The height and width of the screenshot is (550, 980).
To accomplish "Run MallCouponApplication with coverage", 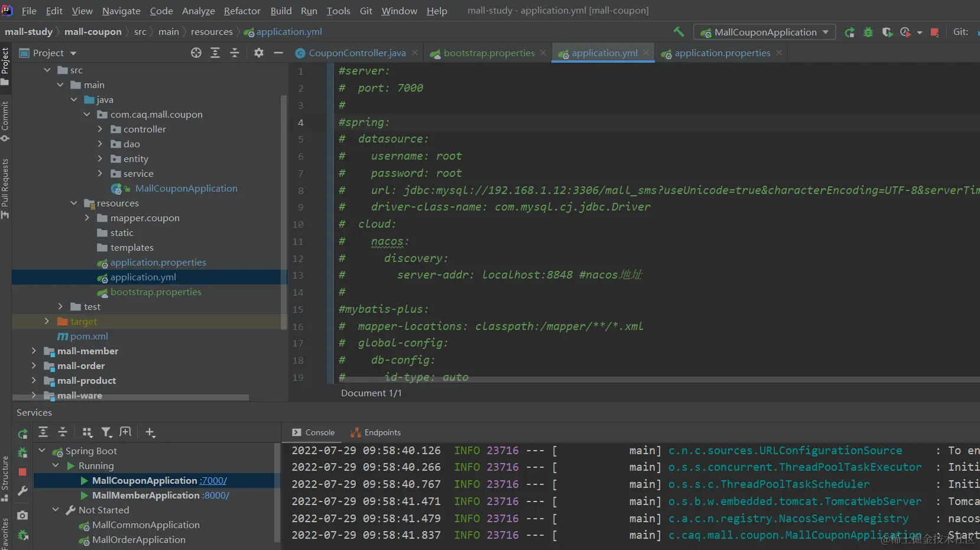I will click(x=887, y=33).
